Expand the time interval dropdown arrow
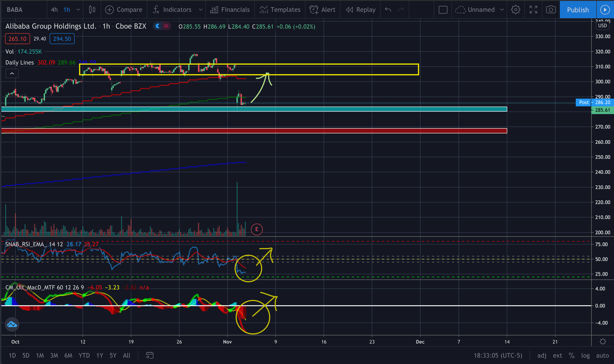The image size is (614, 364). pos(78,10)
